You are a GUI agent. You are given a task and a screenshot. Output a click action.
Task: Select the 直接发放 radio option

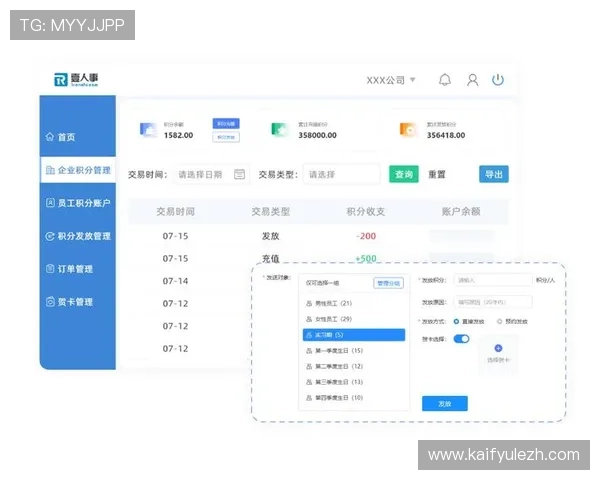pyautogui.click(x=469, y=322)
